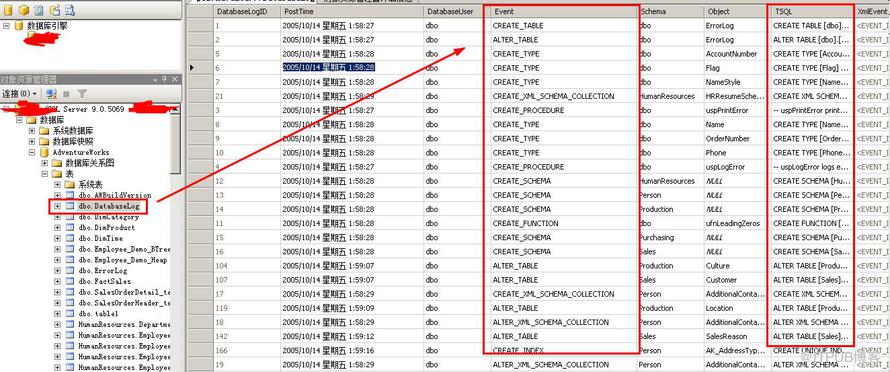Viewport: 890px width, 372px height.
Task: Toggle the auto-hide pin on Object Explorer
Action: click(x=165, y=79)
